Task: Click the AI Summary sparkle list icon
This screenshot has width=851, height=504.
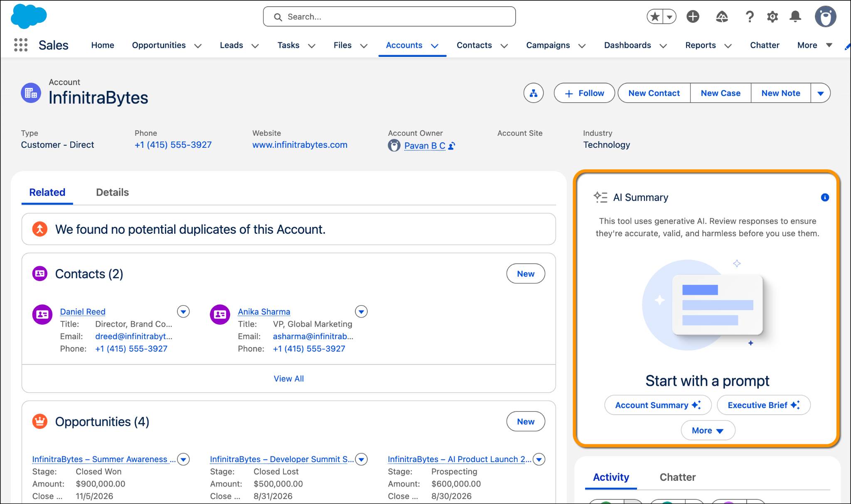Action: coord(600,197)
